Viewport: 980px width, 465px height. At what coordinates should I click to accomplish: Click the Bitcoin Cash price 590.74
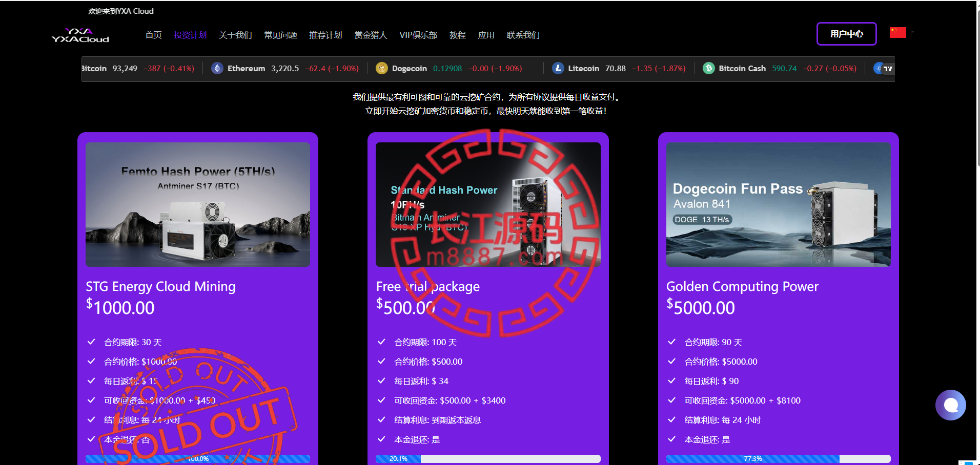coord(784,68)
